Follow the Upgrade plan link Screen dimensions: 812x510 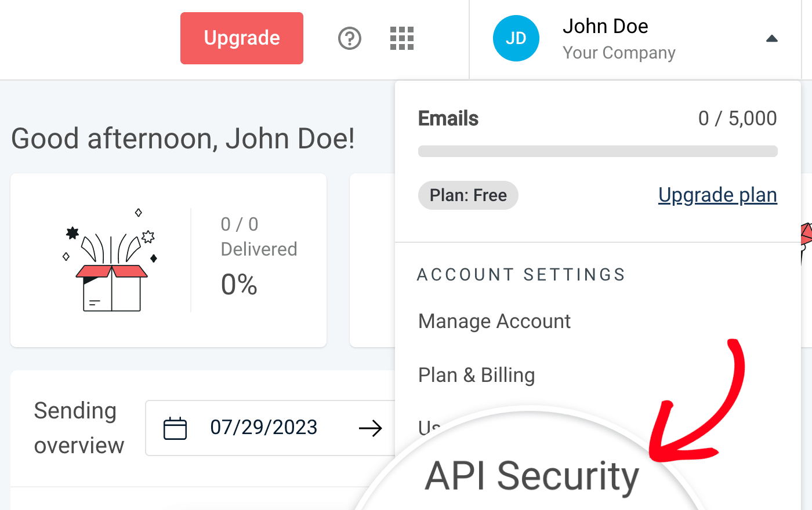click(x=717, y=195)
